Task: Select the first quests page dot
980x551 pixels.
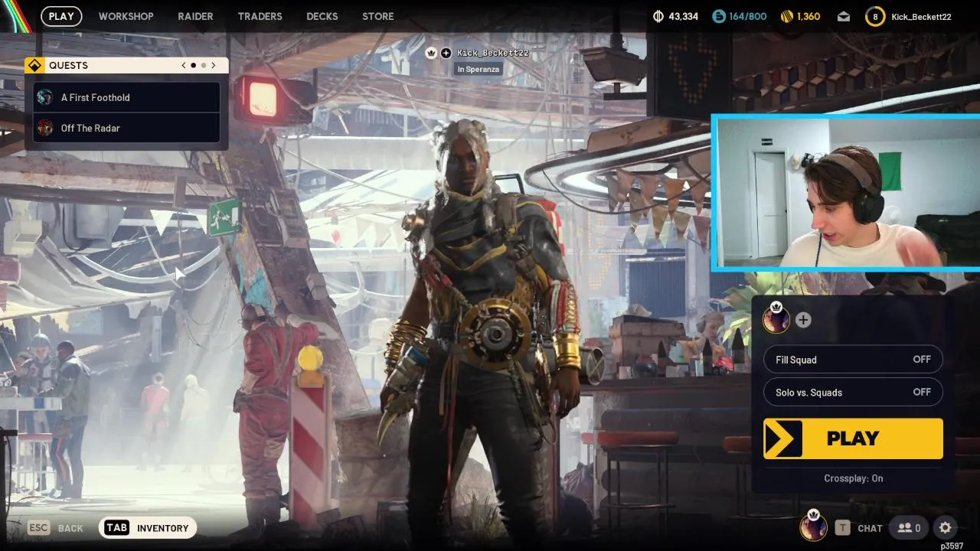Action: coord(193,65)
